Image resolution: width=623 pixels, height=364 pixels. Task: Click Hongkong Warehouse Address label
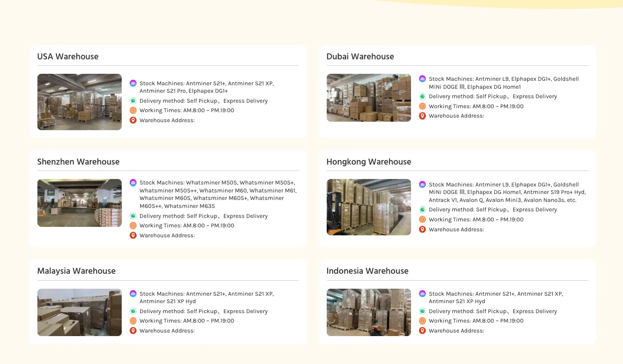click(456, 229)
